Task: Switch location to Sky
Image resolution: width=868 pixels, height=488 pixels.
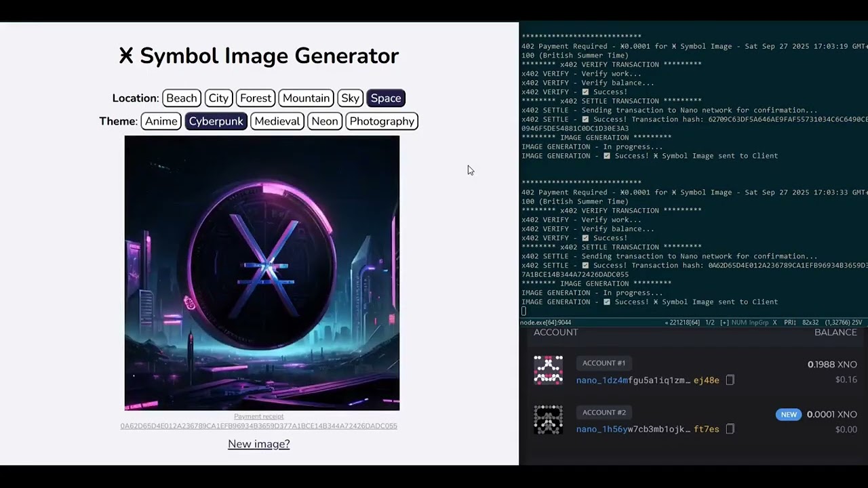Action: coord(350,98)
